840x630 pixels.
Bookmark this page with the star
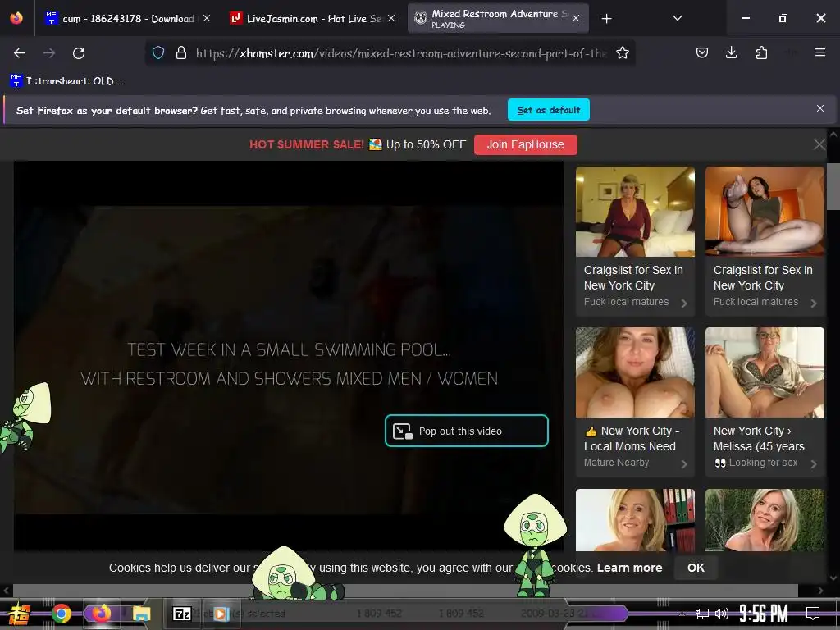tap(622, 53)
